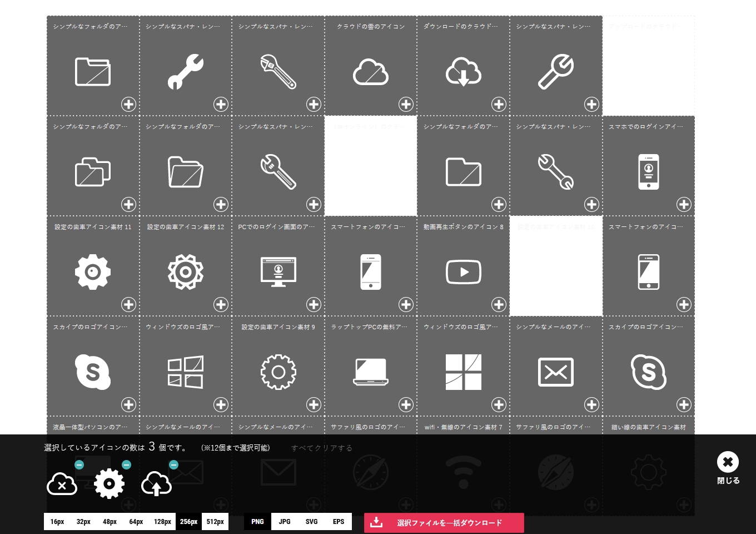Choose EPS as the file format
This screenshot has height=534, width=756.
339,522
